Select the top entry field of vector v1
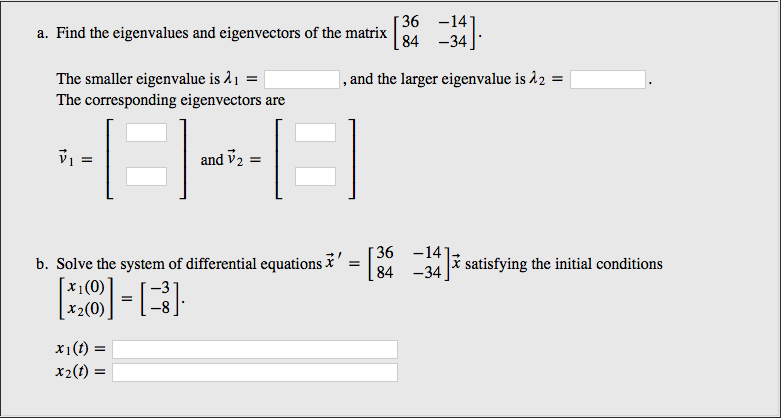 [x=146, y=133]
